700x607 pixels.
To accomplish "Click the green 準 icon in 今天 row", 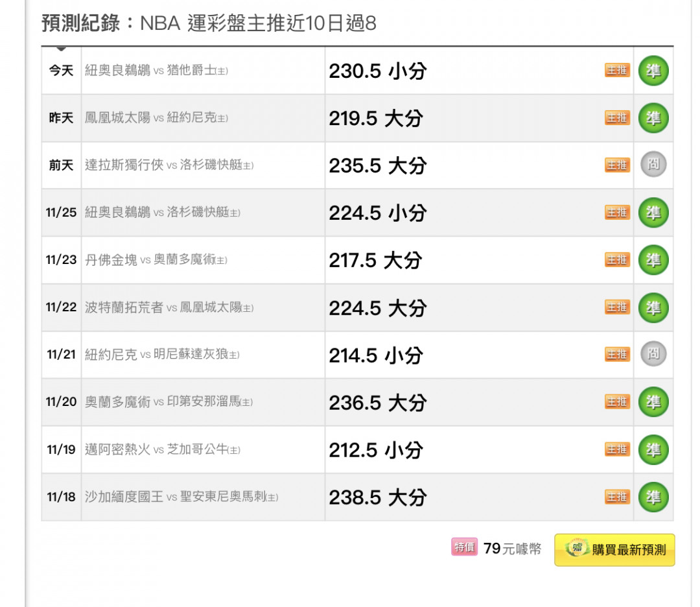I will [653, 71].
